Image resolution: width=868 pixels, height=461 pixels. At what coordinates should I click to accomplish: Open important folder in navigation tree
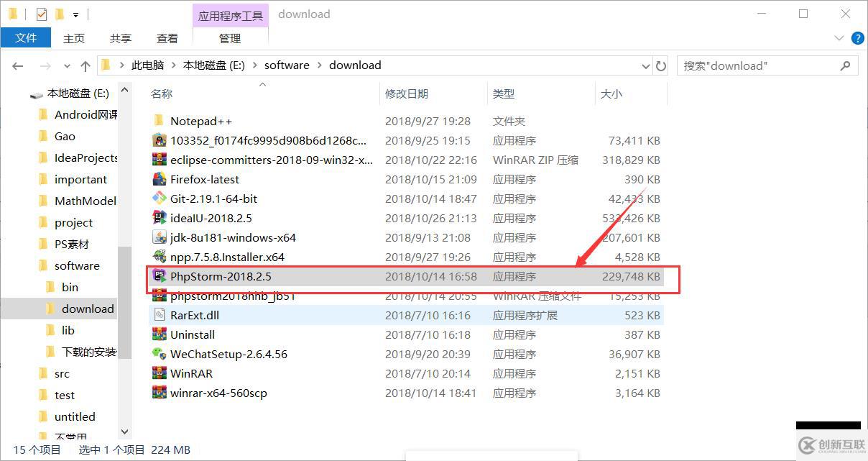[80, 180]
